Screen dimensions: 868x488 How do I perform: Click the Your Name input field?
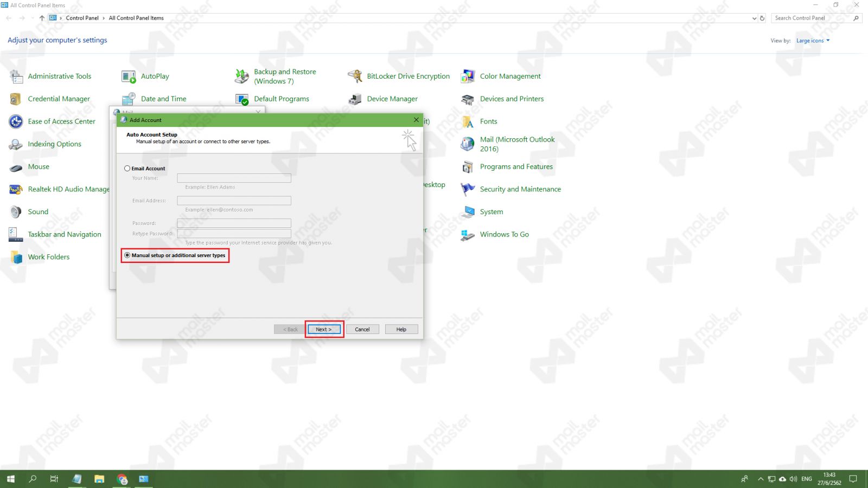(x=234, y=178)
